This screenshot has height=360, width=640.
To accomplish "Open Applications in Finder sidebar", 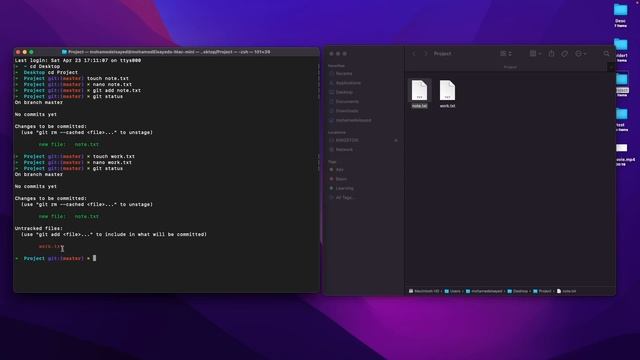I will [x=348, y=83].
